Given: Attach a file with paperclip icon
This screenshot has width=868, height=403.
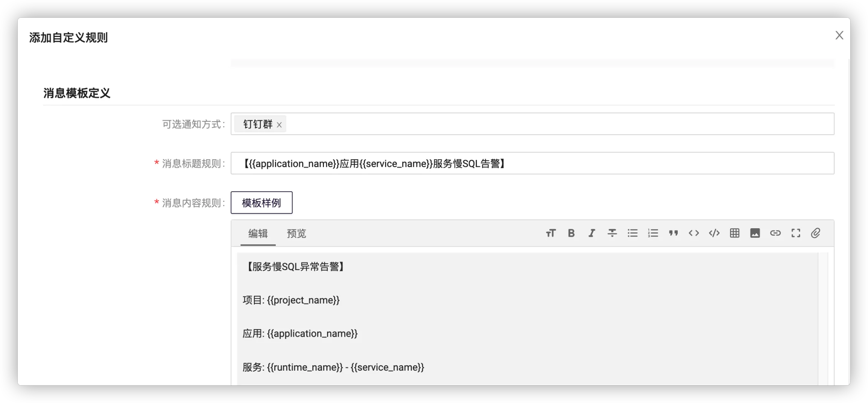Looking at the screenshot, I should 816,233.
